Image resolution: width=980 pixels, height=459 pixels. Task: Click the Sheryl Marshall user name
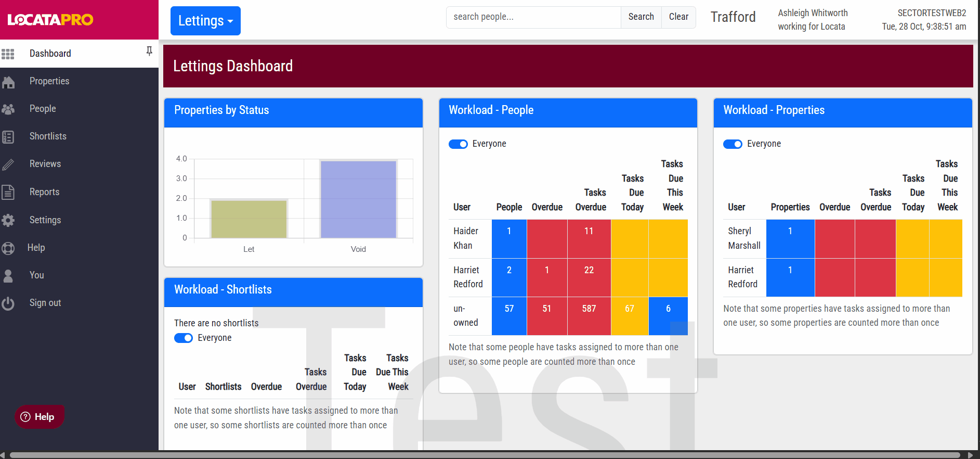pos(744,238)
